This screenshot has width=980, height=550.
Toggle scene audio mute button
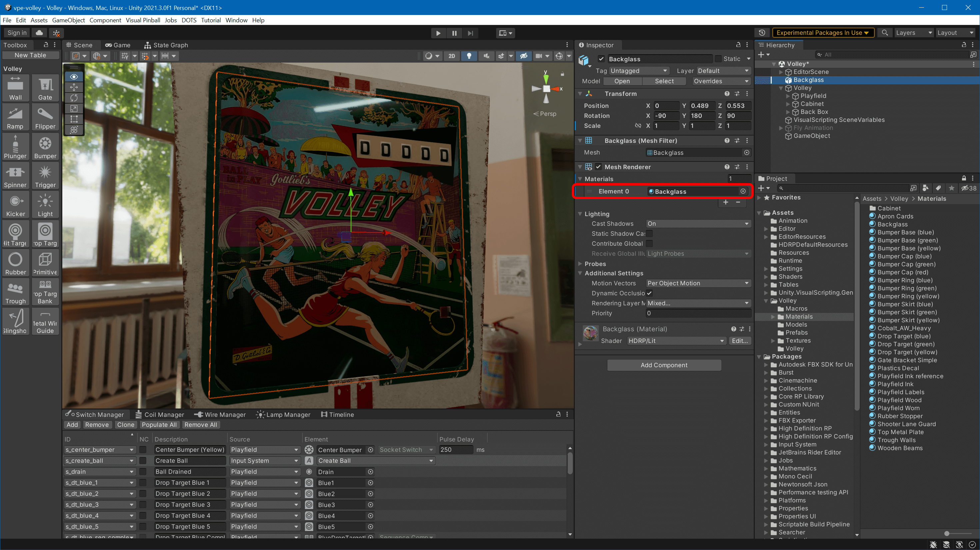pos(486,56)
